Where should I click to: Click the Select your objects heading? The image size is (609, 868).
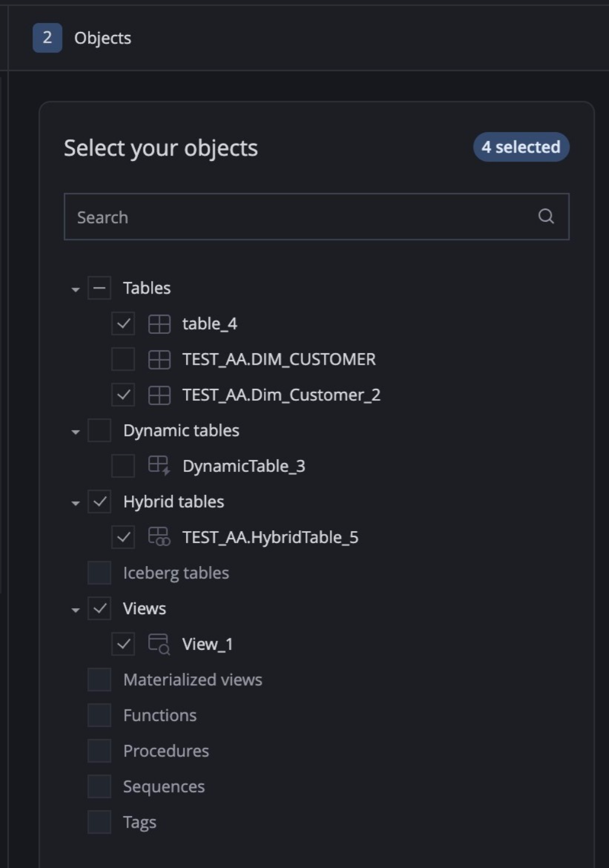(161, 148)
